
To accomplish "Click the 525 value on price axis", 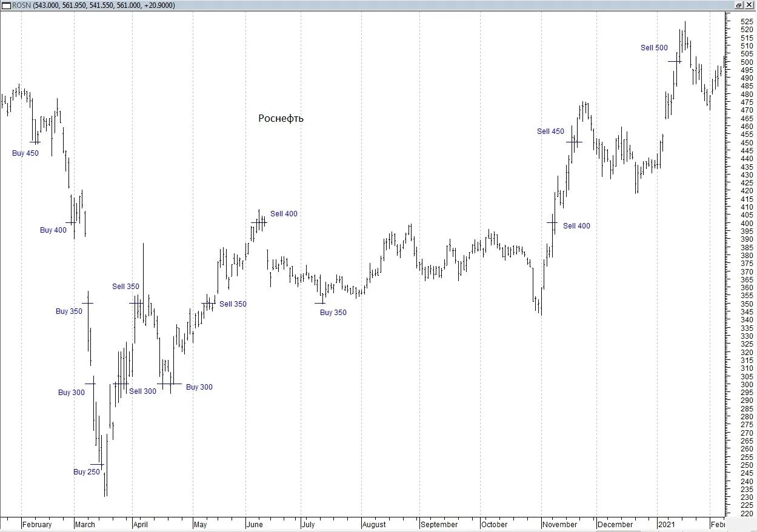I will [747, 21].
